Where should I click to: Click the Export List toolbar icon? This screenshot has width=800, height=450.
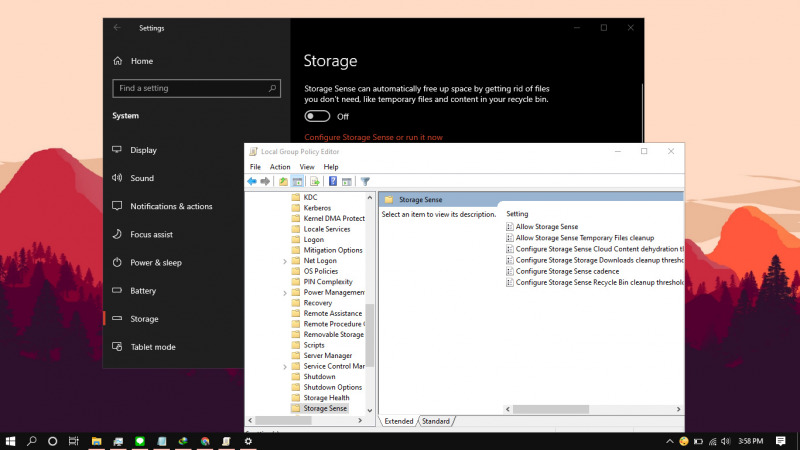coord(315,181)
